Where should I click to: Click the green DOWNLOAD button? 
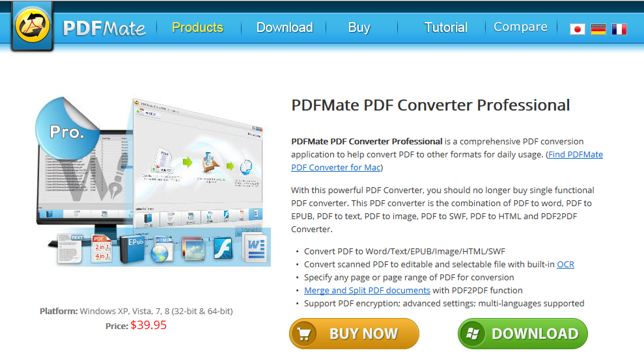coord(522,334)
